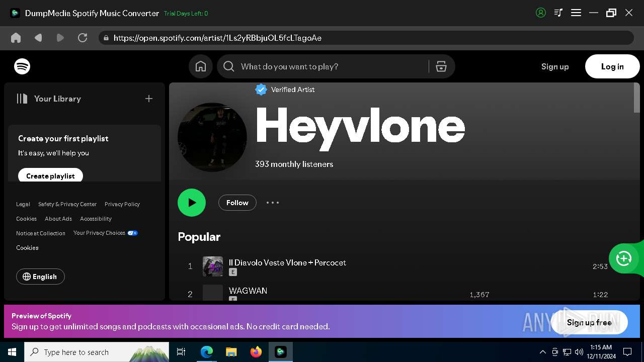Open the About Ads link
The height and width of the screenshot is (362, 644).
coord(58,219)
